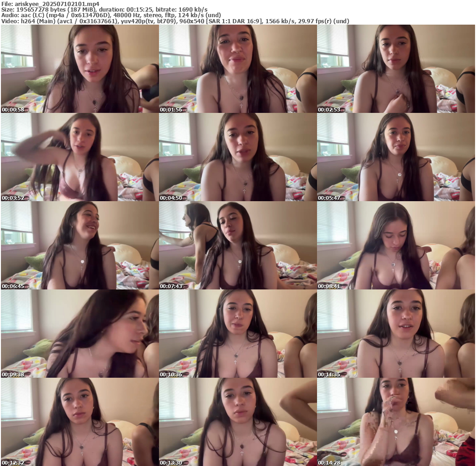Select the frame at 00:03:52
Image resolution: width=476 pixels, height=466 pixels.
coord(80,157)
